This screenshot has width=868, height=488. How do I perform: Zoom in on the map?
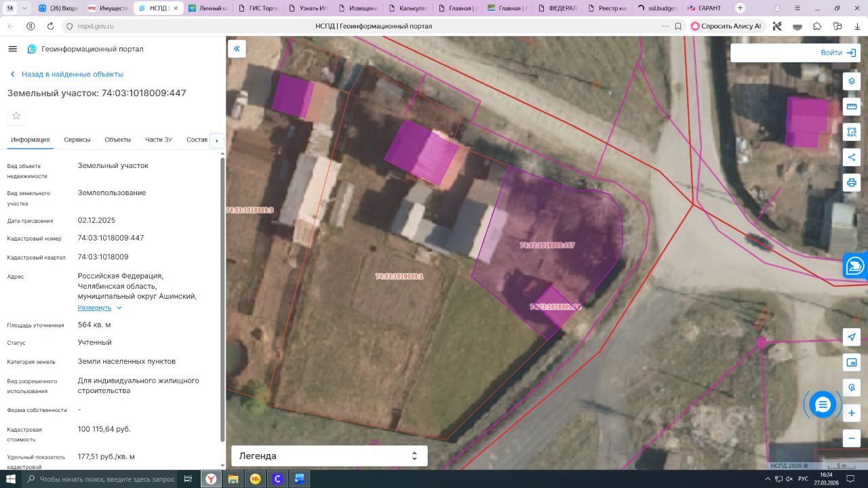pyautogui.click(x=851, y=413)
